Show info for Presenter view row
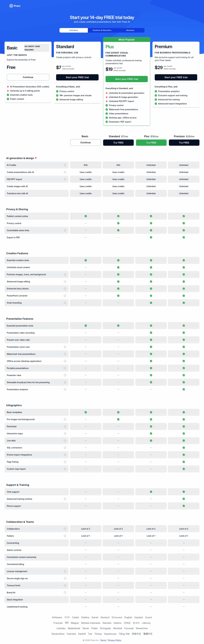Image resolution: width=204 pixels, height=644 pixels. pyautogui.click(x=65, y=375)
